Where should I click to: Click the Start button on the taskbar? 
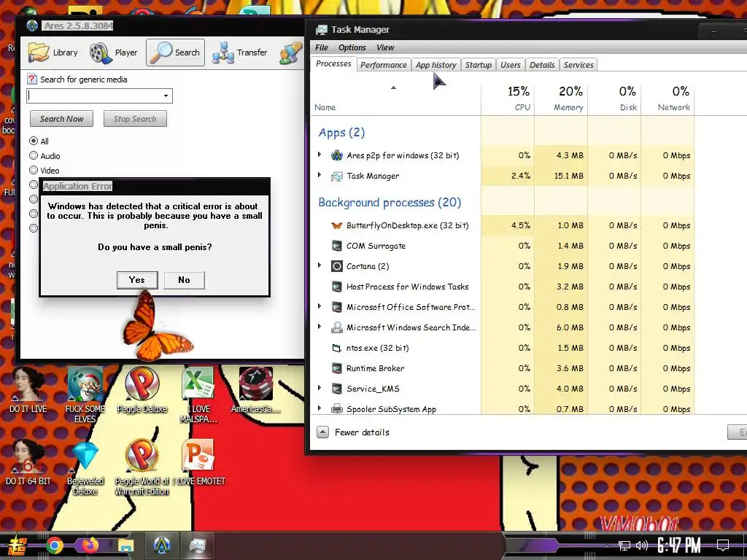pos(17,545)
